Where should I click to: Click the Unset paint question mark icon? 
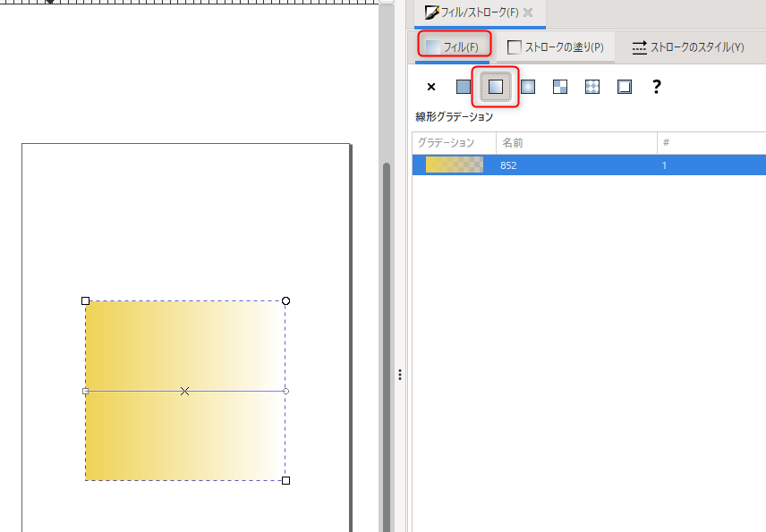click(x=657, y=87)
